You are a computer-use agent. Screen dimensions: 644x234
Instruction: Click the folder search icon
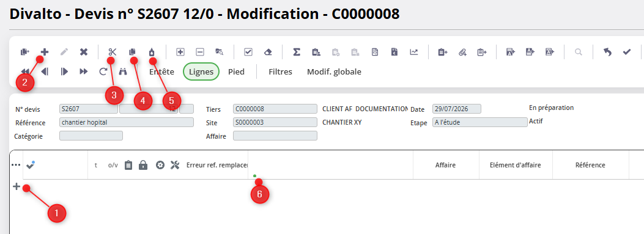pyautogui.click(x=220, y=52)
